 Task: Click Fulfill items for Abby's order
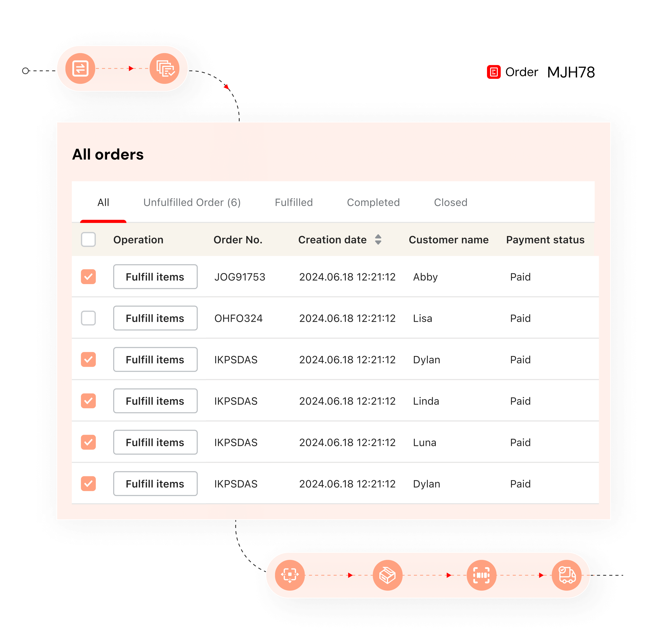point(155,277)
